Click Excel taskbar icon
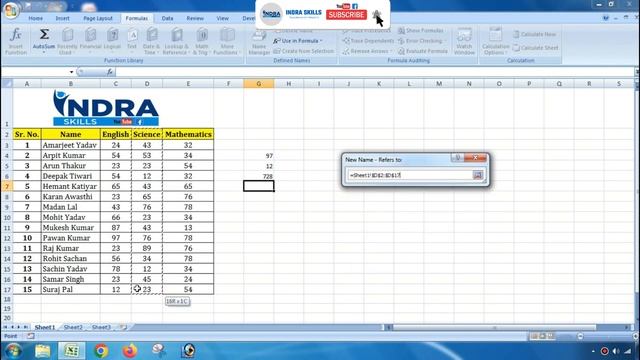 pos(71,351)
